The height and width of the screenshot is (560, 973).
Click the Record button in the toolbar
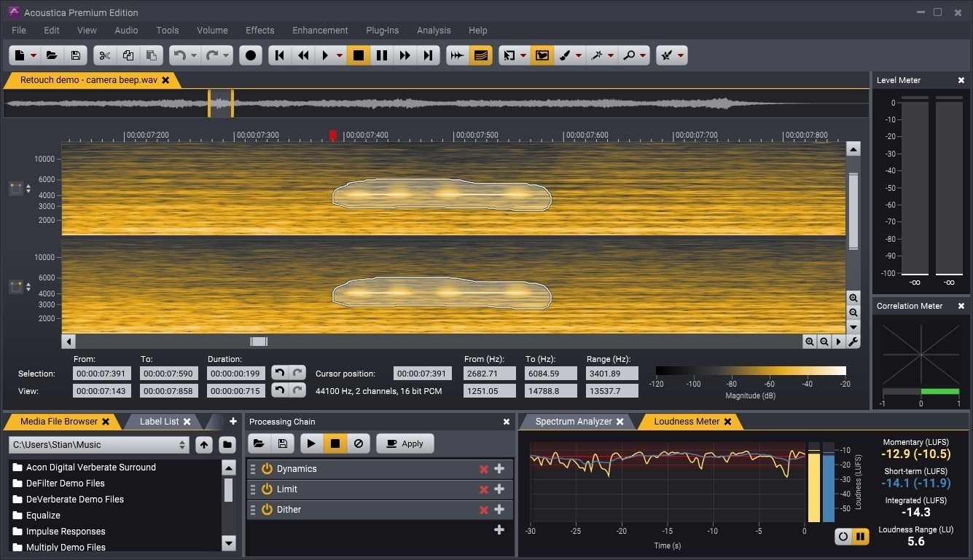pyautogui.click(x=250, y=55)
